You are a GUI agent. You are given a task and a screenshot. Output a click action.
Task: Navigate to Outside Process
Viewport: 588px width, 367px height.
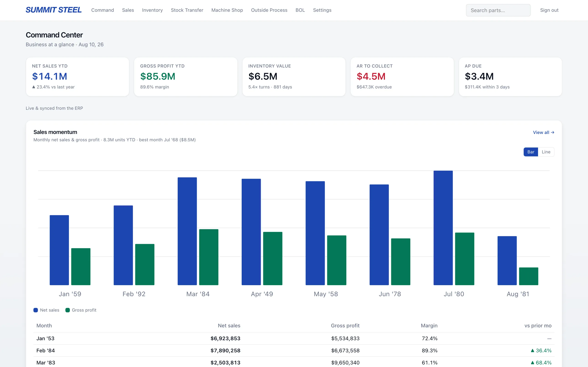coord(269,10)
